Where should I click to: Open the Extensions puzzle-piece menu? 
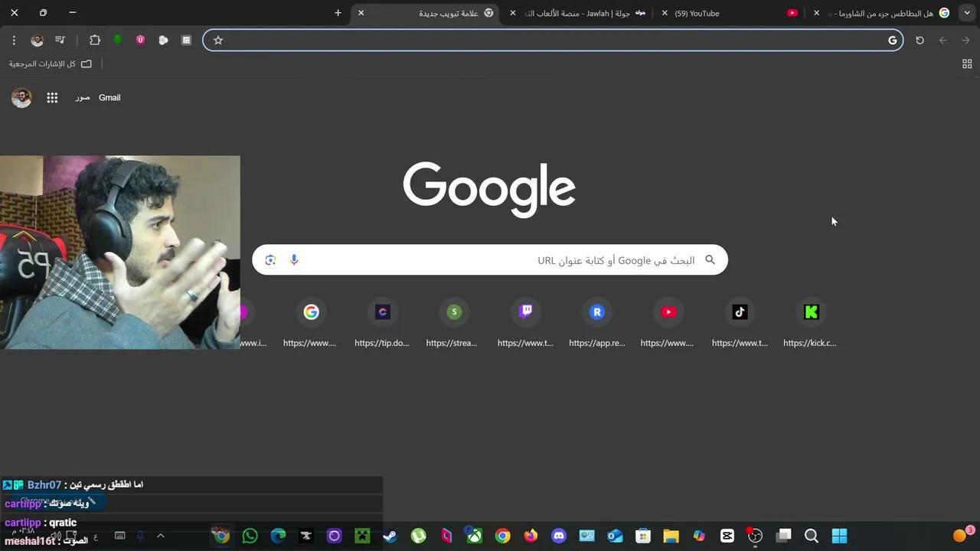click(x=95, y=40)
